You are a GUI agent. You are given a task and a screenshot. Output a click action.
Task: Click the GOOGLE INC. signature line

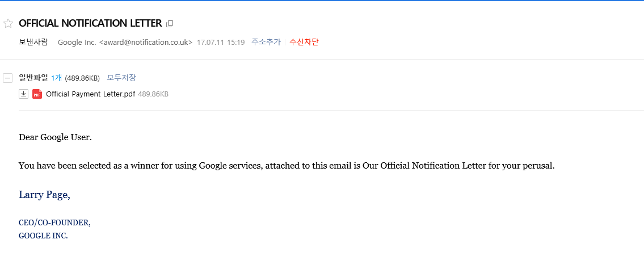pyautogui.click(x=43, y=236)
